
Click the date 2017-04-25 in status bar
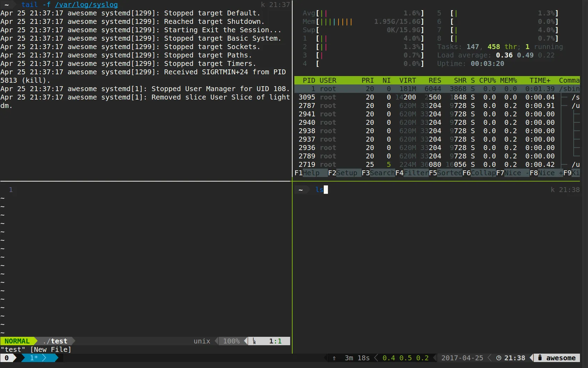[462, 358]
